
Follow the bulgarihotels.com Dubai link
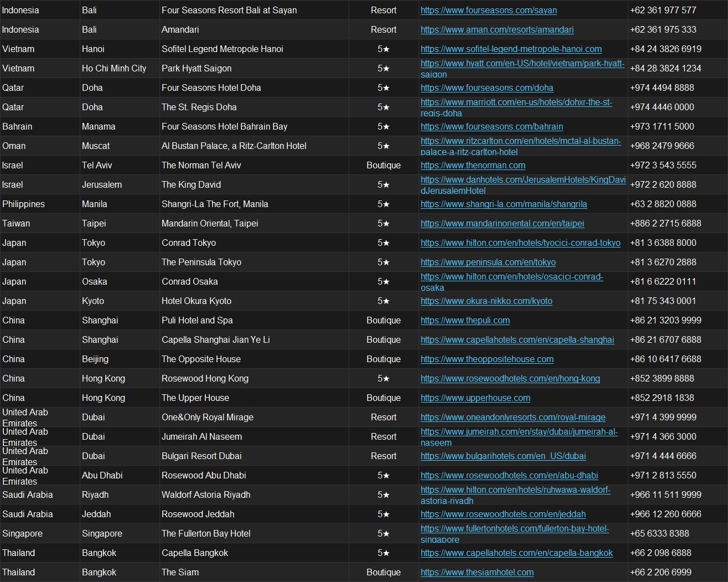pyautogui.click(x=503, y=456)
